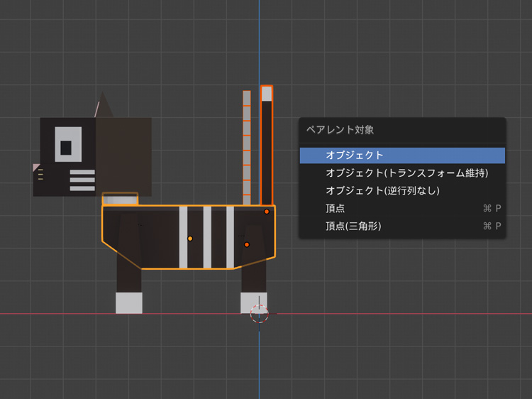Viewport: 532px width, 399px height.
Task: Select 頂点 parent option
Action: (x=336, y=209)
